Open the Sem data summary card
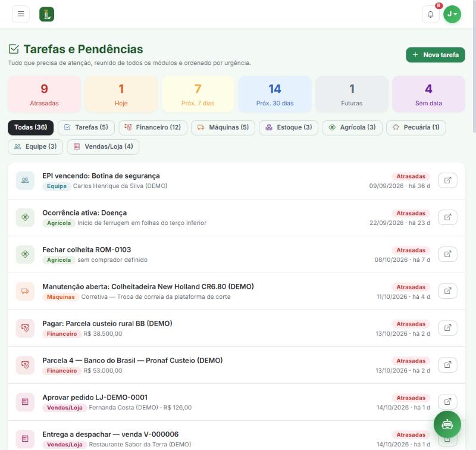 (x=428, y=95)
